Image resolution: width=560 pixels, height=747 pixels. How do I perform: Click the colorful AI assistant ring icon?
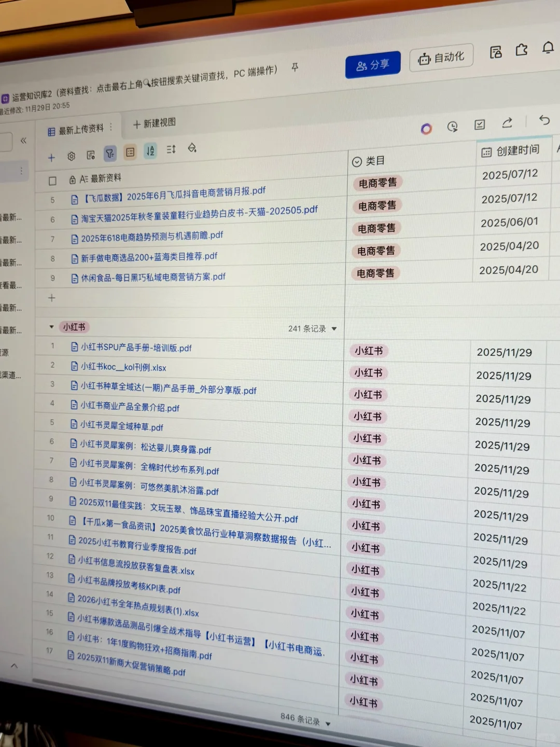click(x=426, y=129)
